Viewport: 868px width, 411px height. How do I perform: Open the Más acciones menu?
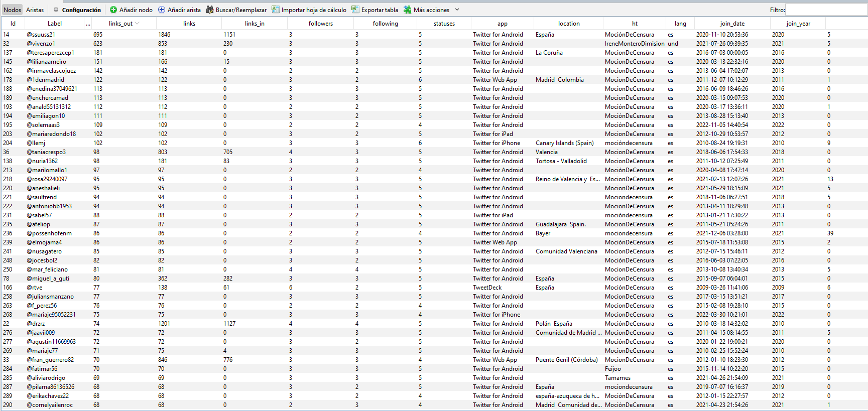pyautogui.click(x=431, y=10)
